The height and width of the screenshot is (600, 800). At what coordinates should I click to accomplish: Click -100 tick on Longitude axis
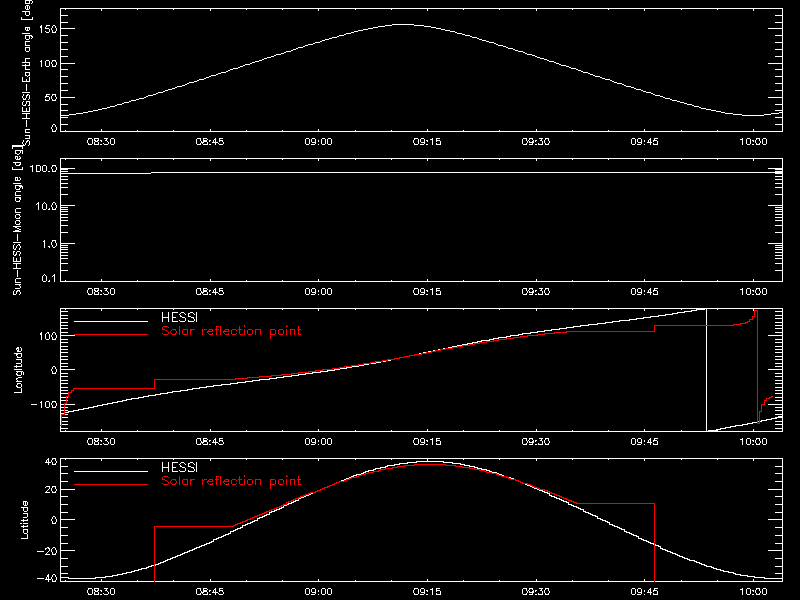pyautogui.click(x=43, y=404)
